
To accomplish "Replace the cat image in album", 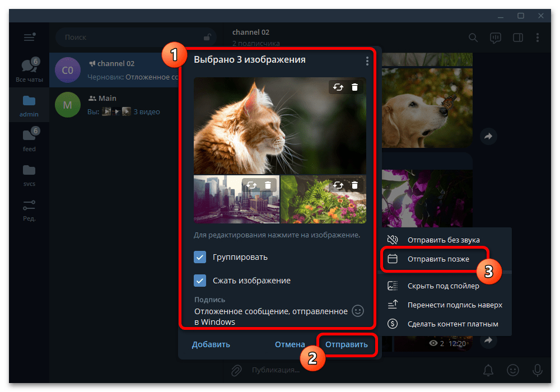I will pyautogui.click(x=338, y=87).
